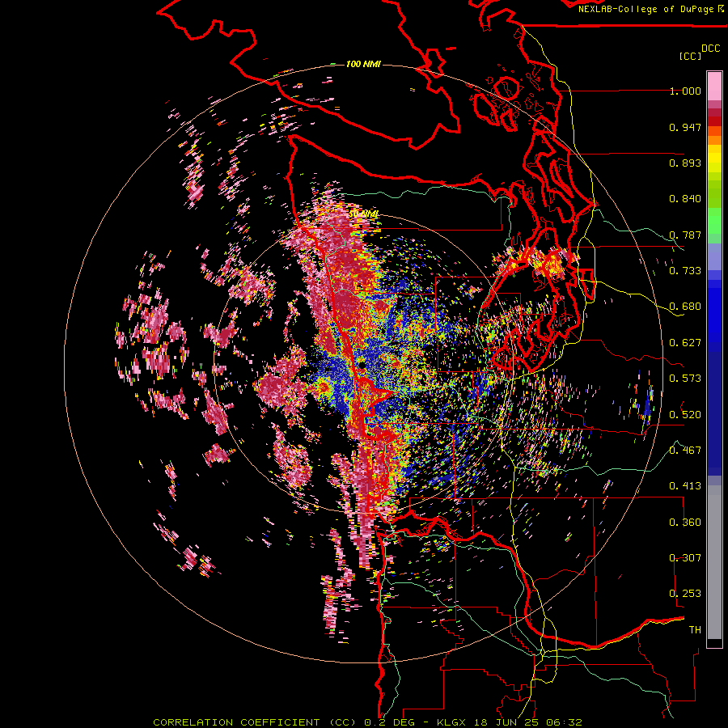
Task: Click the 0.520 scale value
Action: click(685, 415)
